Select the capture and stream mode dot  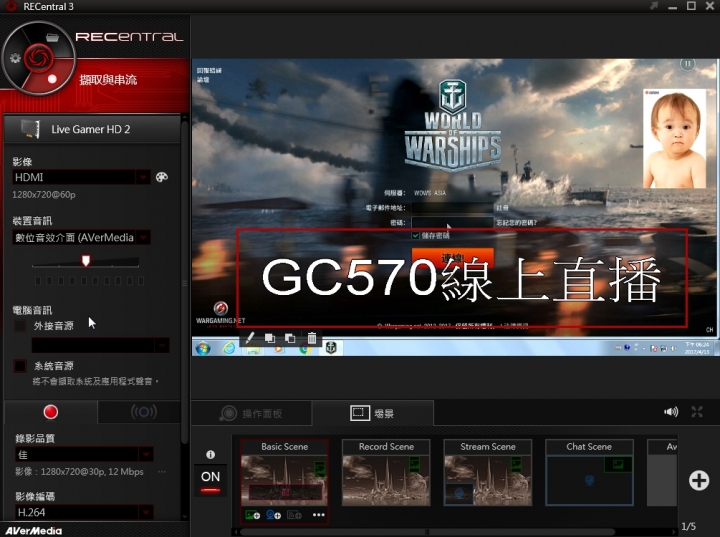[x=52, y=79]
